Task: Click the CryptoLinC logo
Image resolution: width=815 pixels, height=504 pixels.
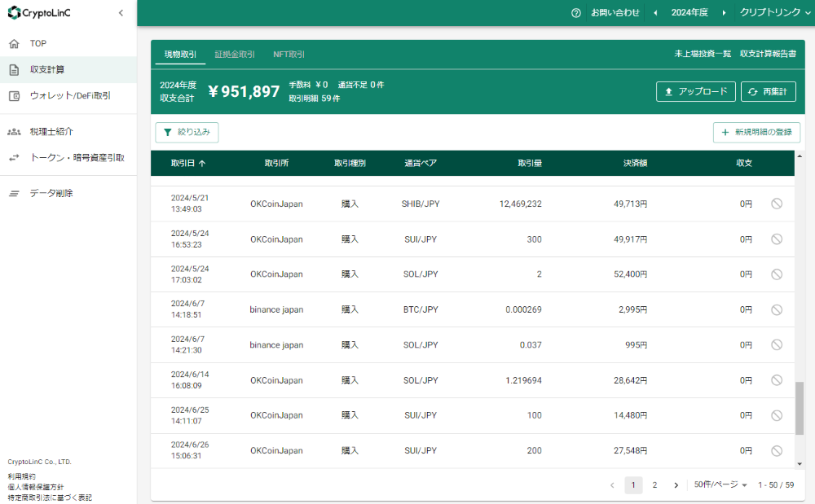Action: coord(39,12)
